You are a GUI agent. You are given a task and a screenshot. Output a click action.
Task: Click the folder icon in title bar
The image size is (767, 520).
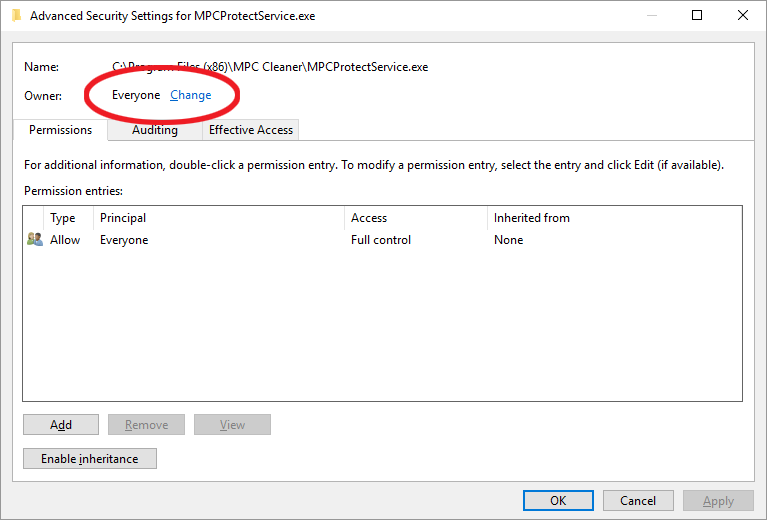point(17,16)
